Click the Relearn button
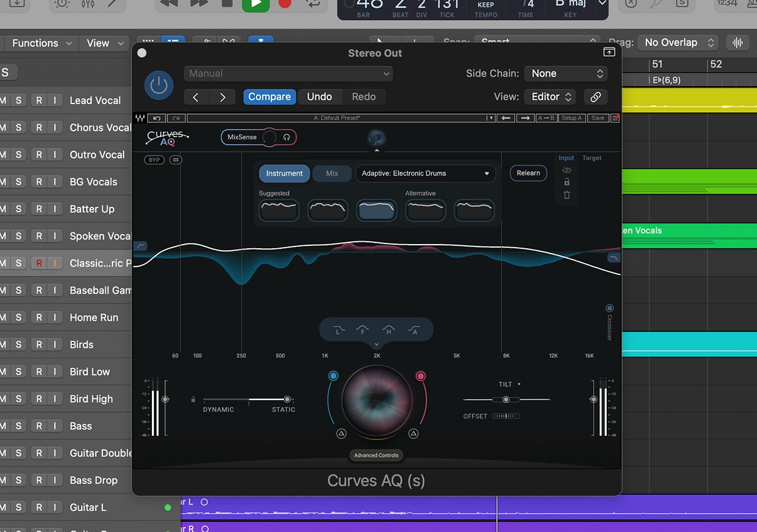Image resolution: width=757 pixels, height=532 pixels. coord(528,173)
